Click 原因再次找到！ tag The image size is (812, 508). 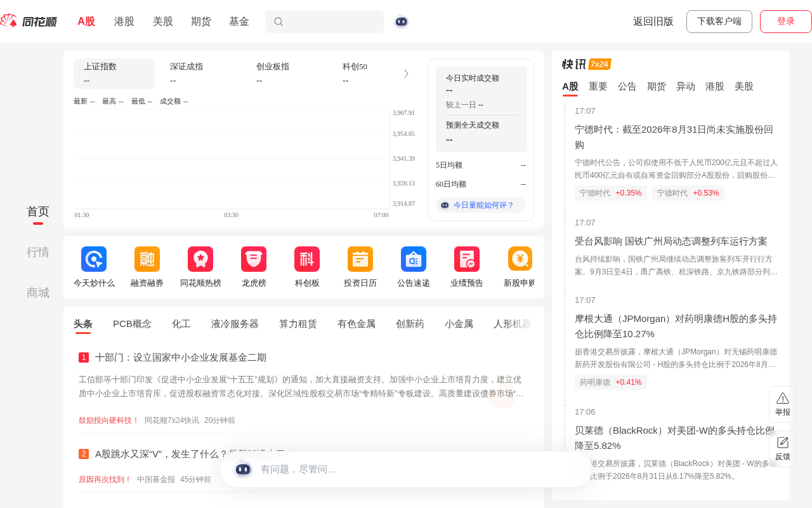(x=105, y=479)
